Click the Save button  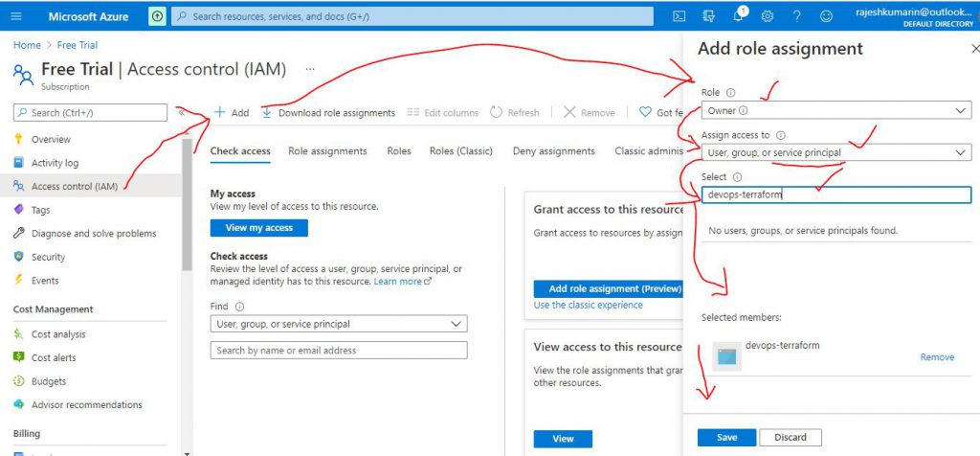click(726, 438)
